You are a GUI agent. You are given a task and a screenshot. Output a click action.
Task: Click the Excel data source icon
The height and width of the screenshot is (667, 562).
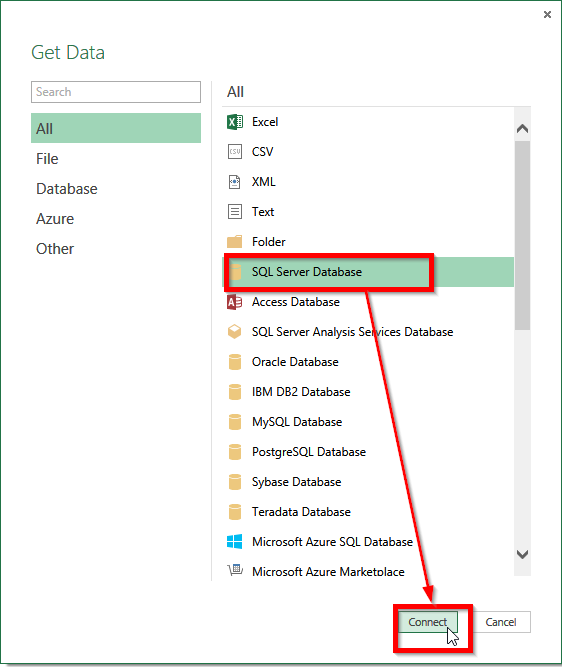(235, 122)
